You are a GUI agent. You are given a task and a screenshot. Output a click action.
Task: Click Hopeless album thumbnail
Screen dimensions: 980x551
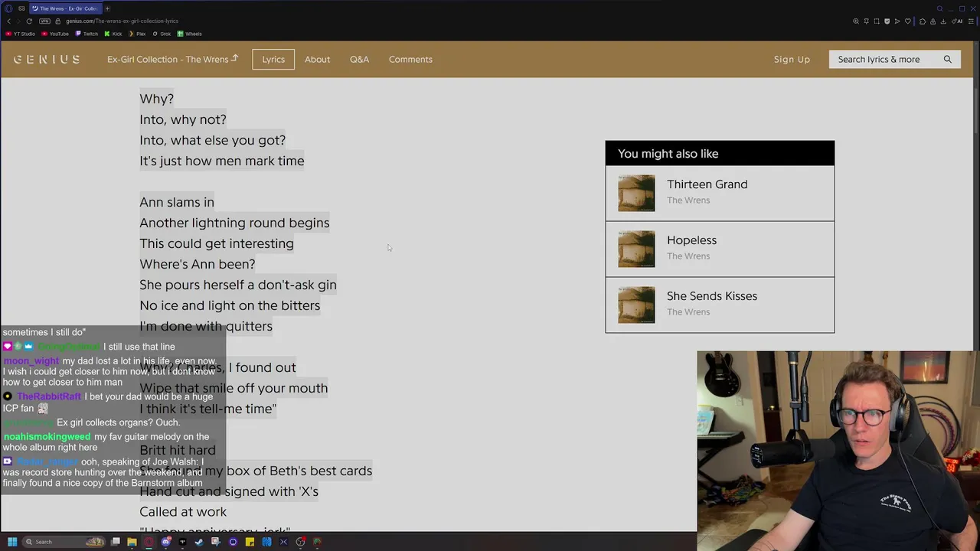[x=636, y=249]
